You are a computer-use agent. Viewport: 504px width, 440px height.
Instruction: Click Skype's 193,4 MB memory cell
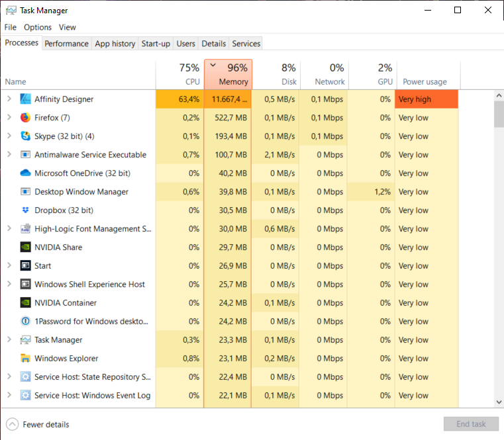click(228, 136)
